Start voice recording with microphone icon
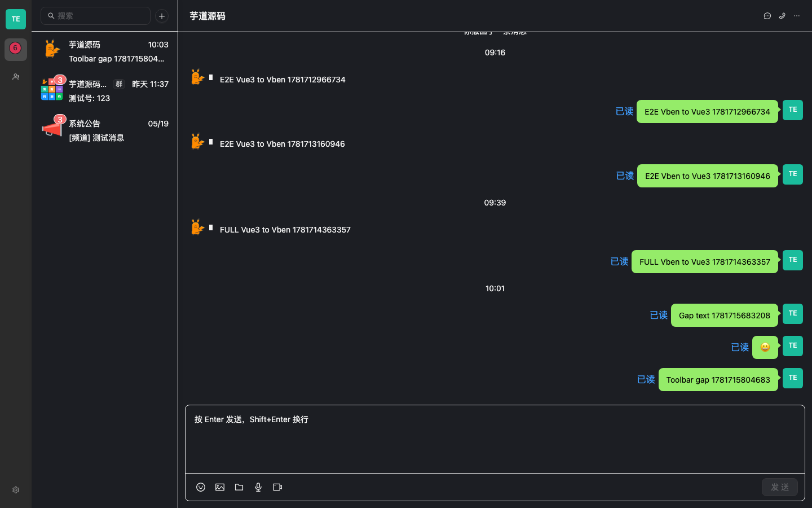This screenshot has width=812, height=508. point(258,487)
